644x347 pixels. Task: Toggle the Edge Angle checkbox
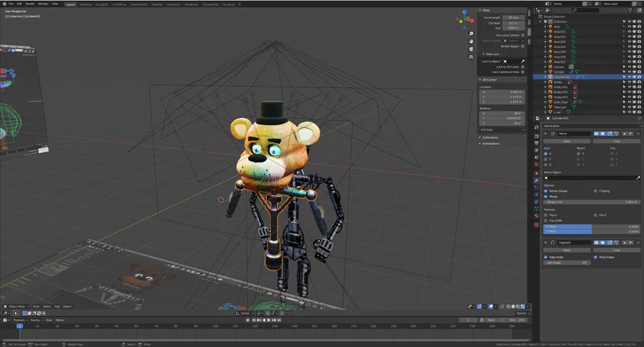545,257
